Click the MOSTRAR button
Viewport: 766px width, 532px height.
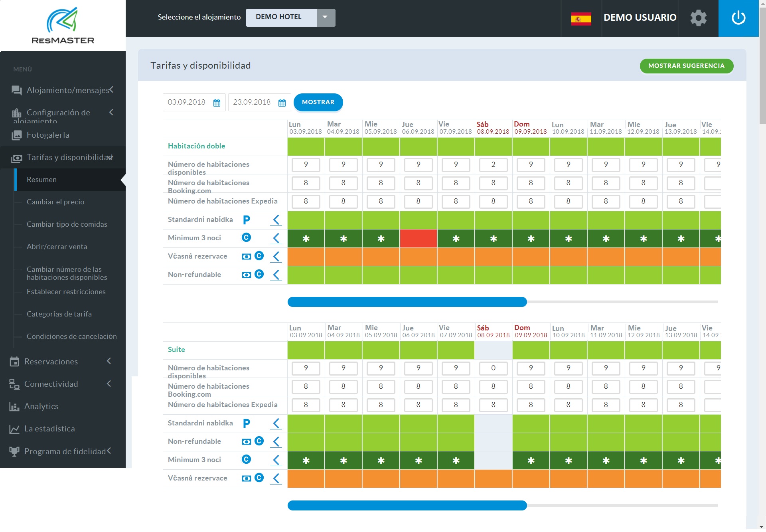point(318,102)
